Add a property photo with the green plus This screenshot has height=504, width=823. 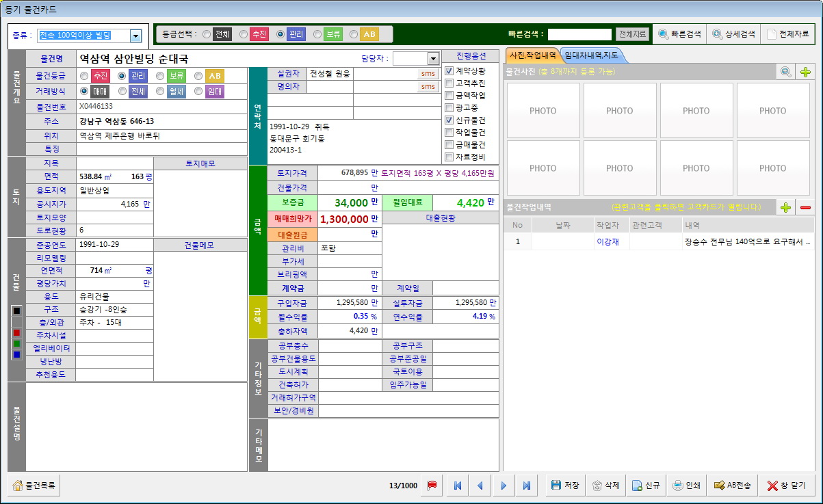tap(805, 71)
